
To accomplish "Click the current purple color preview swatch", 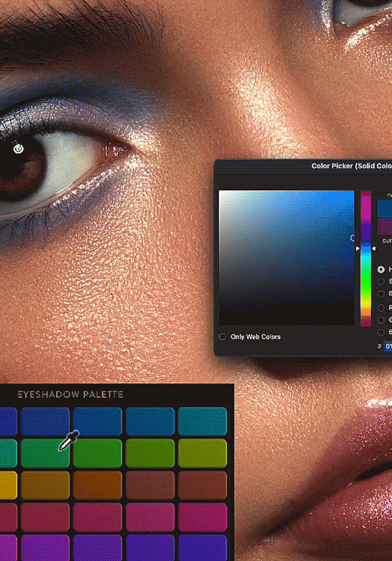I will (385, 226).
